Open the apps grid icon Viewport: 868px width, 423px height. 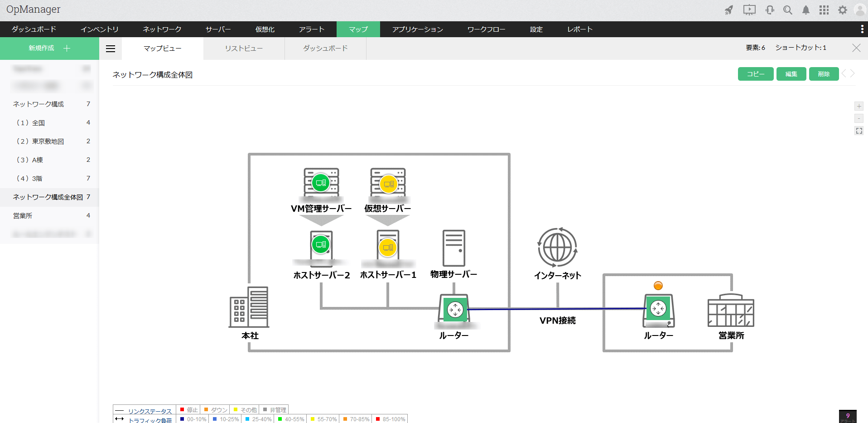point(824,10)
